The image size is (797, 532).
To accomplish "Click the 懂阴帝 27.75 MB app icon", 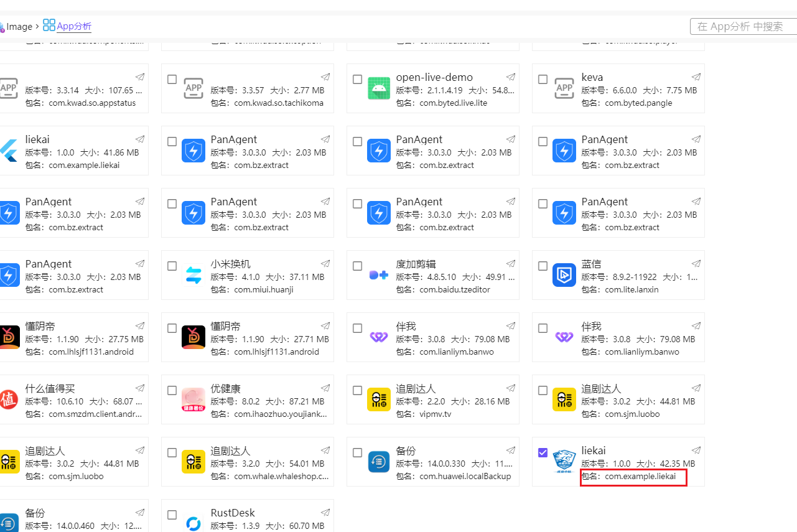I will pyautogui.click(x=9, y=337).
